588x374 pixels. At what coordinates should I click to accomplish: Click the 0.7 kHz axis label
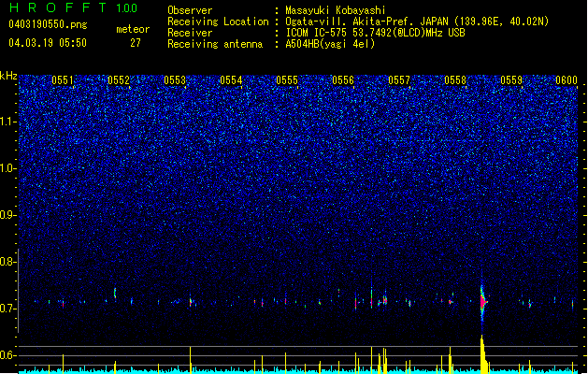pos(8,309)
